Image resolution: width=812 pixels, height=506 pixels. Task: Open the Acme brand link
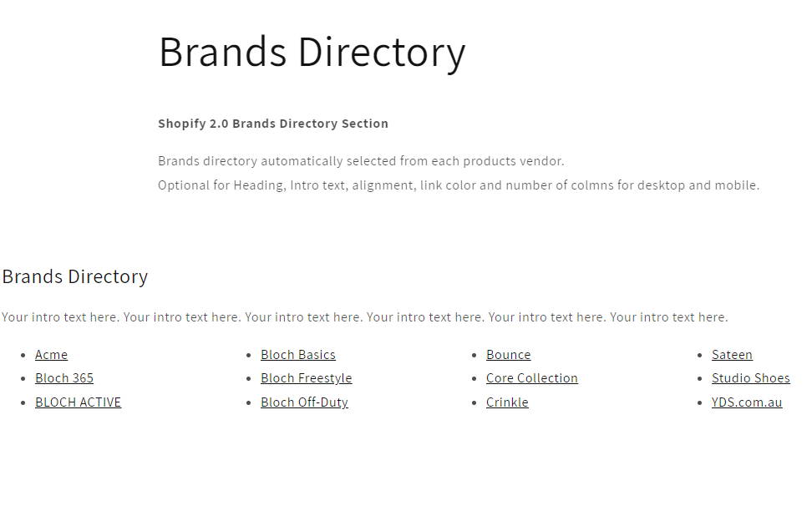[x=51, y=355]
